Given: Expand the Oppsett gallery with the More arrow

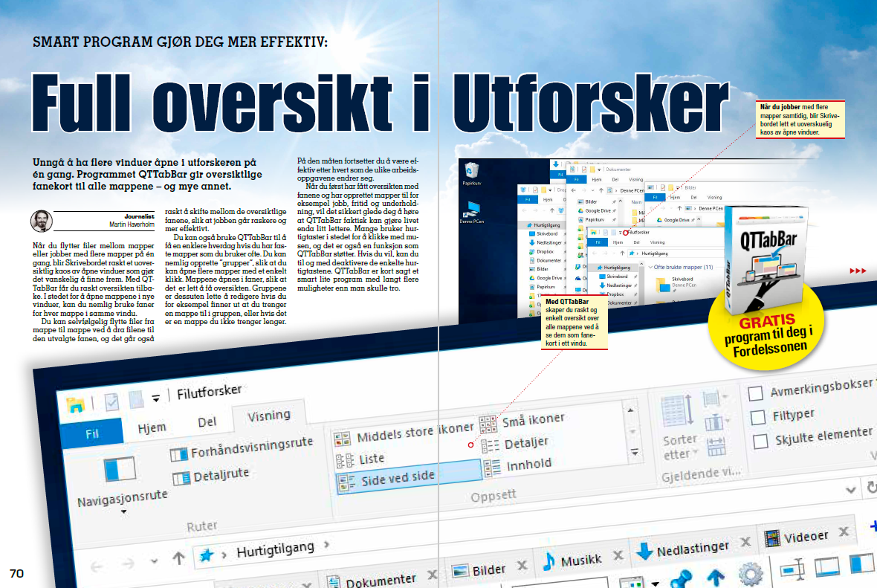Looking at the screenshot, I should (x=635, y=452).
